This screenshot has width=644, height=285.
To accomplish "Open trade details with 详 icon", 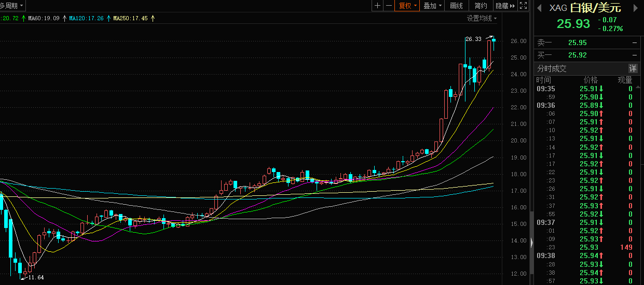I will [633, 68].
